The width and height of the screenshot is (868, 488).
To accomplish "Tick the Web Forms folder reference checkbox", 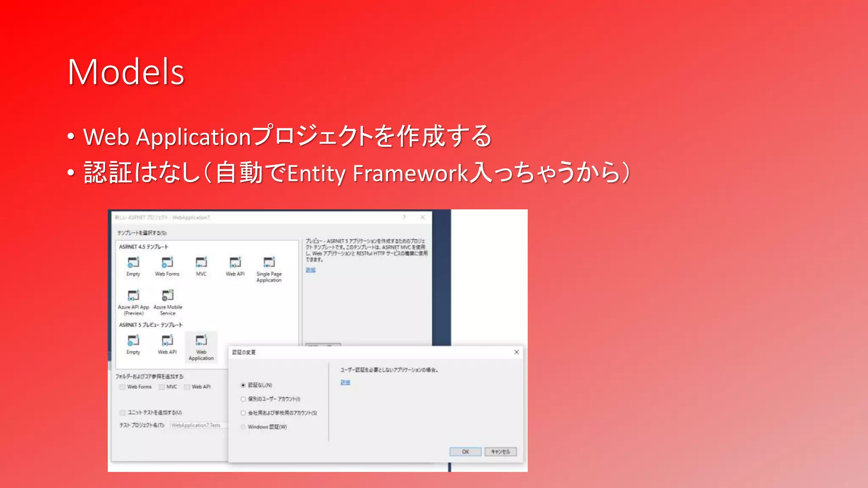I will click(122, 387).
